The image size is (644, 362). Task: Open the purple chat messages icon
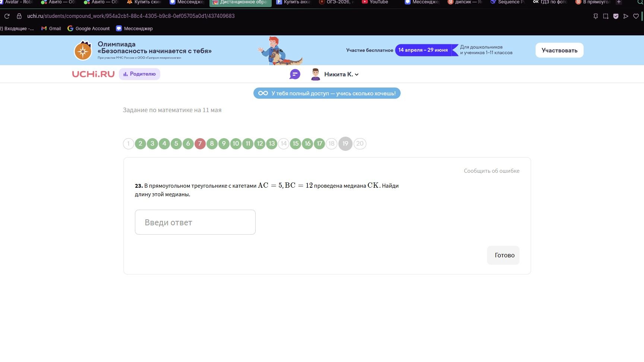tap(295, 74)
